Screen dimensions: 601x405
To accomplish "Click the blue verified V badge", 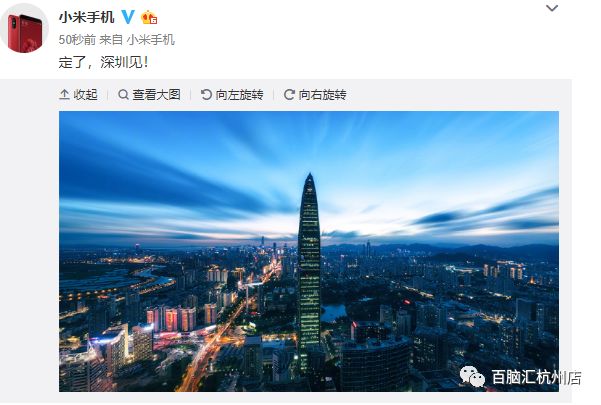I will 128,17.
